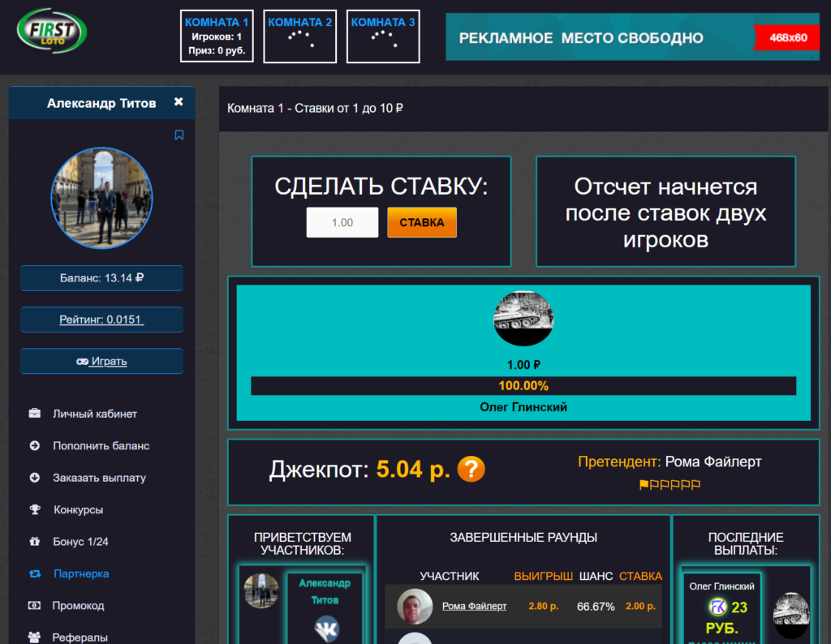Click Рома Файлерт's avatar in completed rounds

coord(415,607)
